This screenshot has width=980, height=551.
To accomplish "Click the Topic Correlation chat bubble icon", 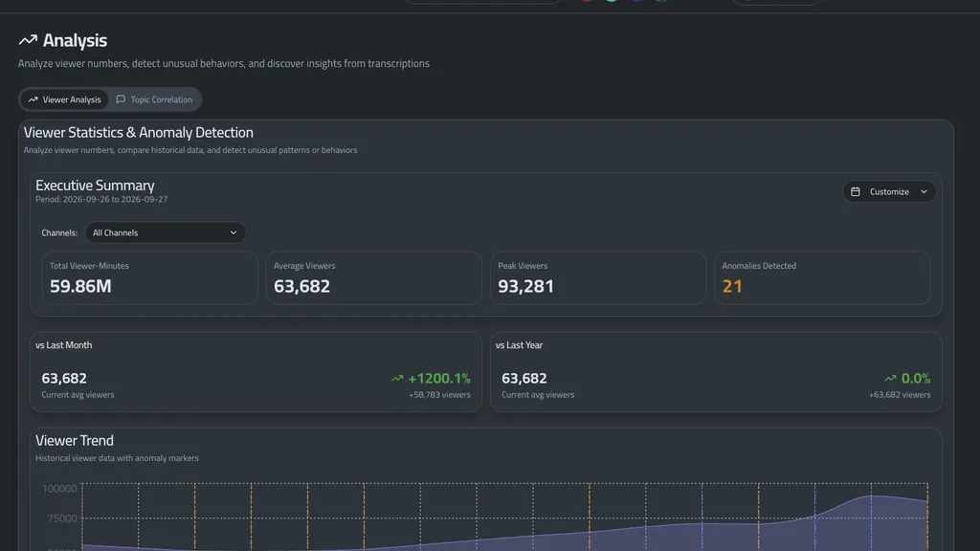I will (121, 99).
